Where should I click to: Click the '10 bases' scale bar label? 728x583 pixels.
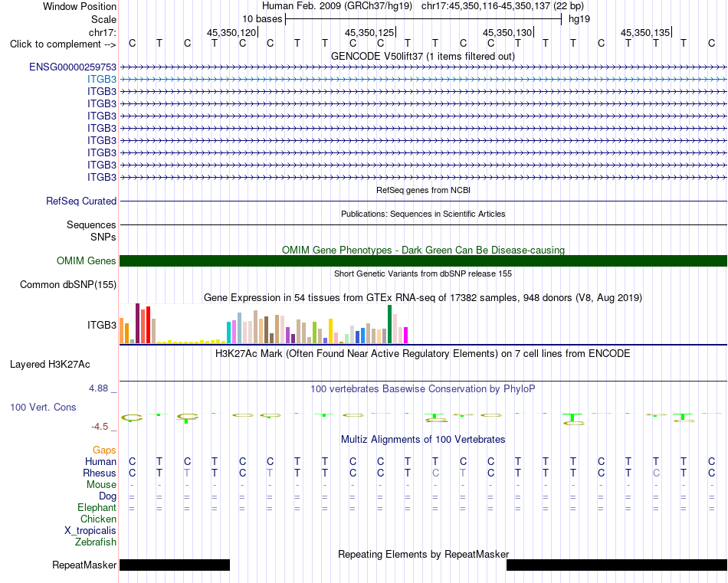262,19
